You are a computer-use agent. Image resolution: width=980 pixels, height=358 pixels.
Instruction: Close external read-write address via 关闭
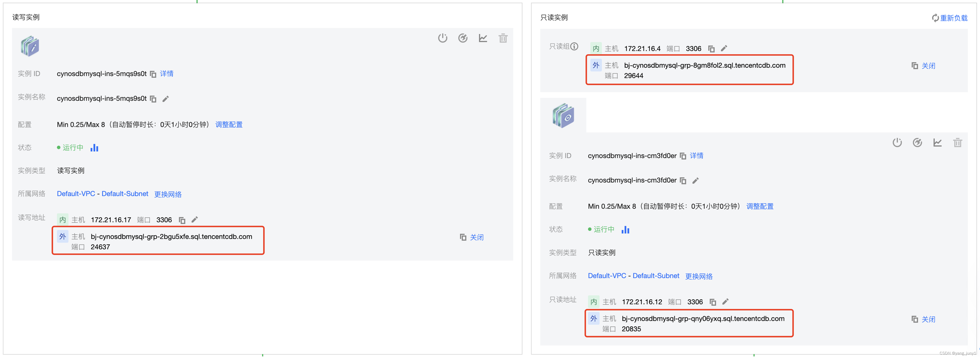477,238
